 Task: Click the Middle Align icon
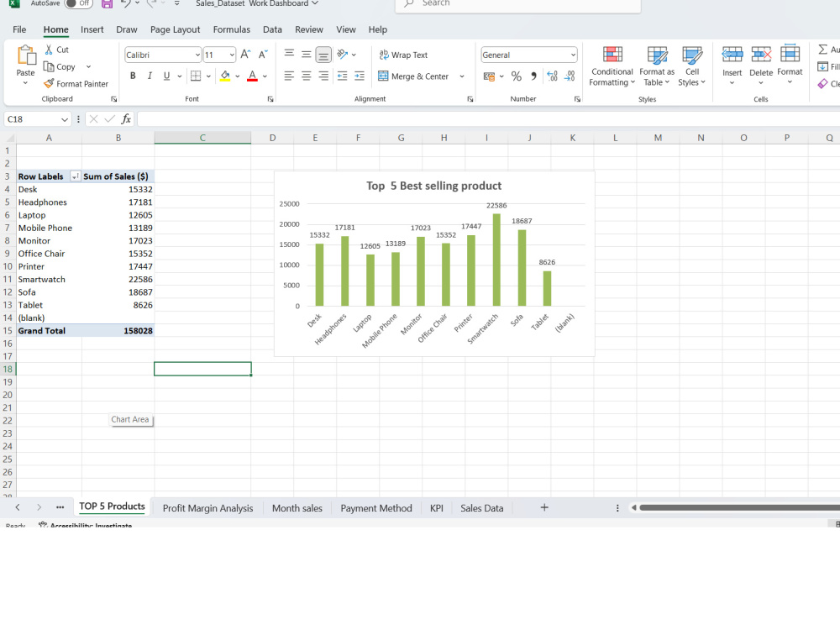[x=307, y=54]
